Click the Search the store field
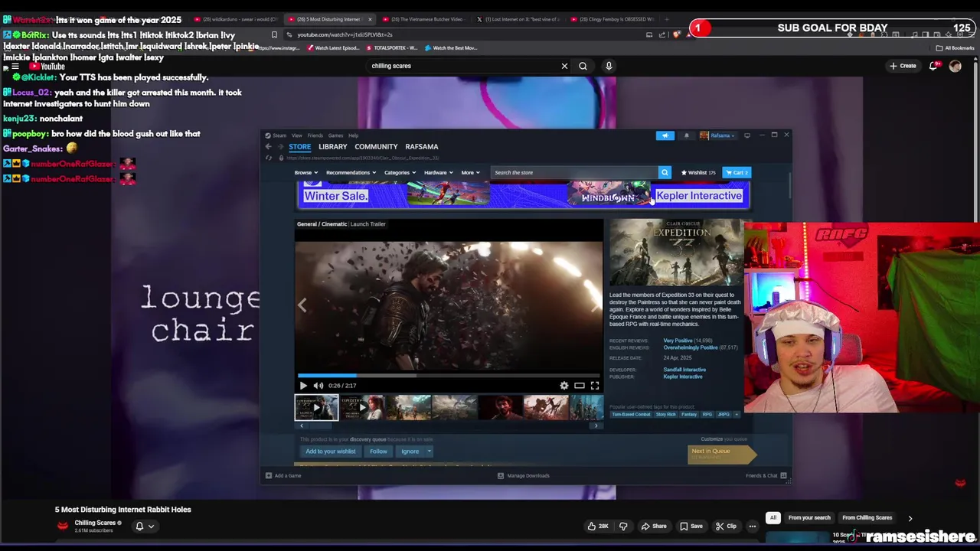 (574, 172)
